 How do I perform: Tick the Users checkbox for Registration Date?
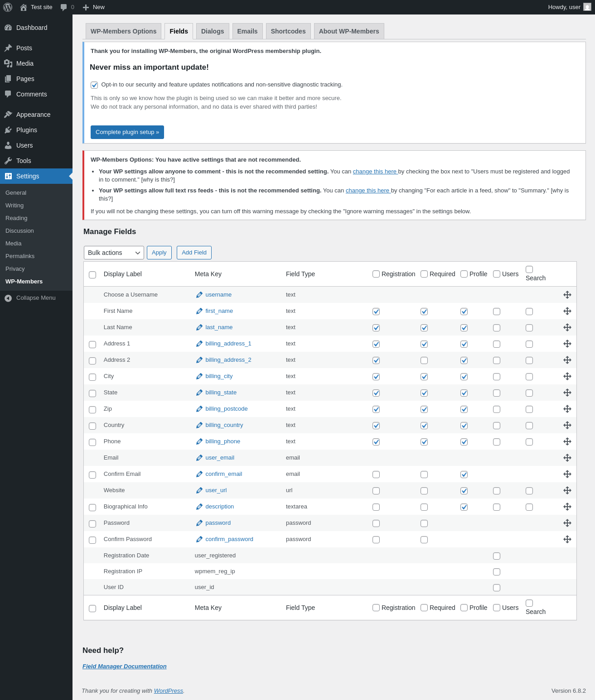497,556
